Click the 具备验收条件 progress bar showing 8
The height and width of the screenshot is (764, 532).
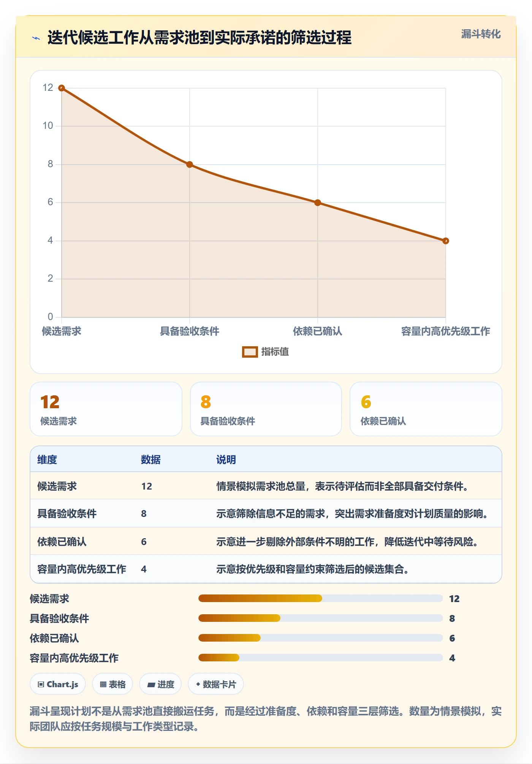tap(320, 618)
